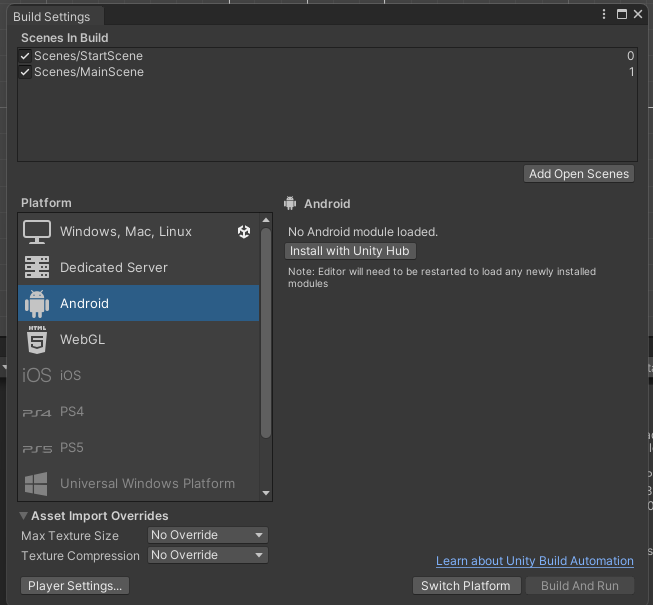The image size is (653, 605).
Task: Select the iOS platform label
Action: (70, 375)
